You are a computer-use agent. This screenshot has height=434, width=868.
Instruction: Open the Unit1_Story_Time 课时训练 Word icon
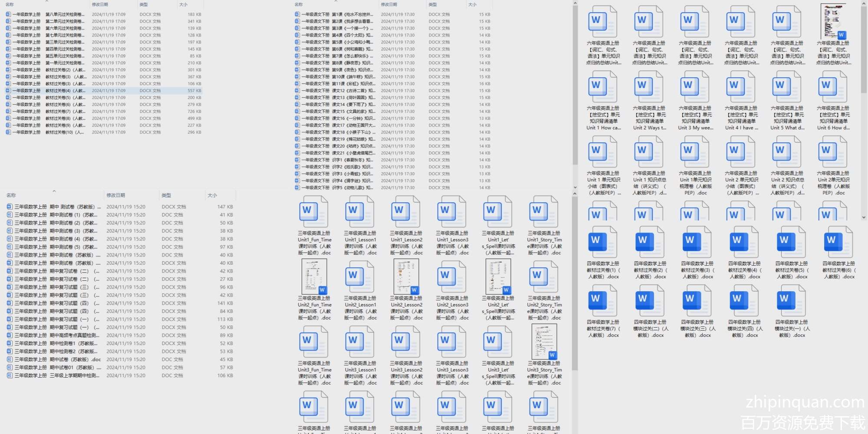click(x=544, y=211)
